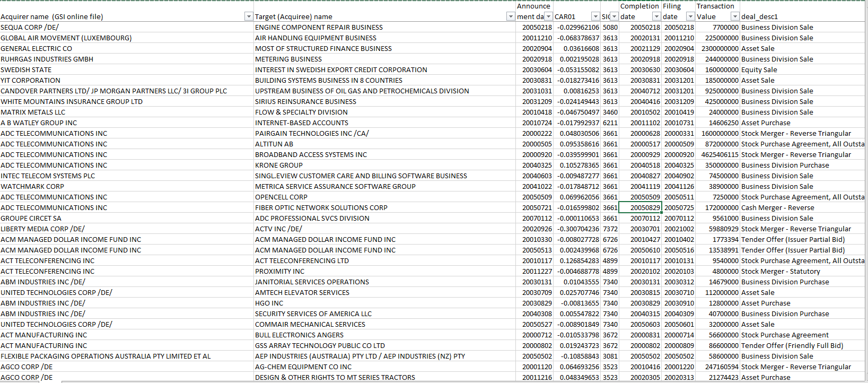Select the 'METERING BUSINESS' target cell

point(384,59)
